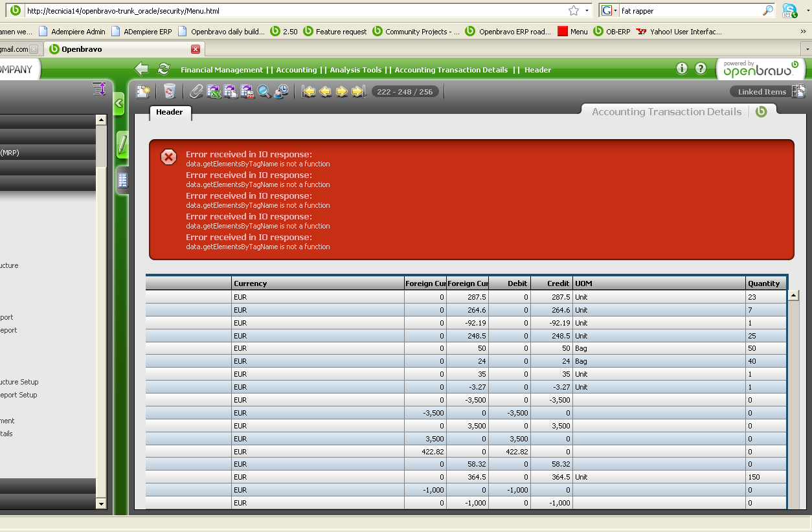Viewport: 812px width, 532px height.
Task: Open the bookmark star dropdown arrow
Action: tap(587, 10)
